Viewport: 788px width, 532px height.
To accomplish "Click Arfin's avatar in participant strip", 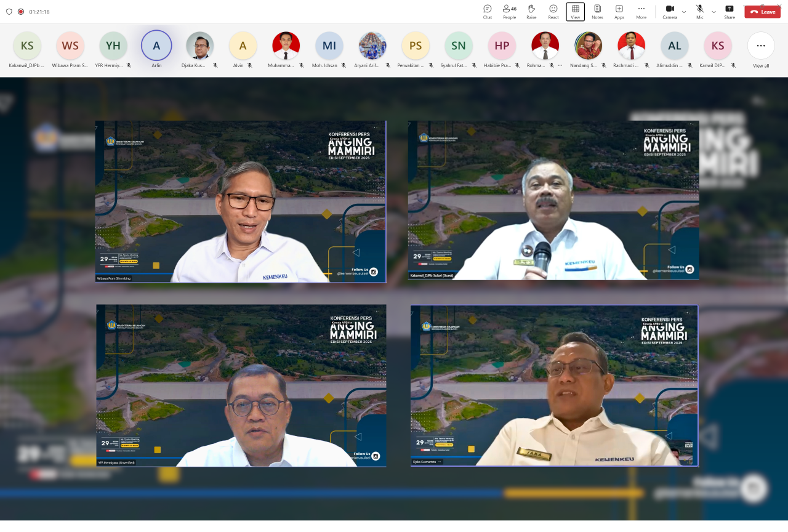I will pyautogui.click(x=156, y=46).
